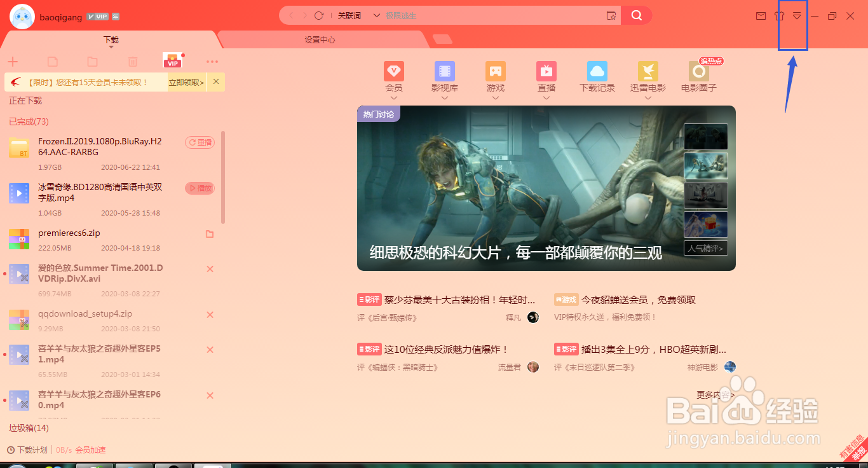Open article 今夜貂蝉送会员,免费领取

pyautogui.click(x=639, y=299)
